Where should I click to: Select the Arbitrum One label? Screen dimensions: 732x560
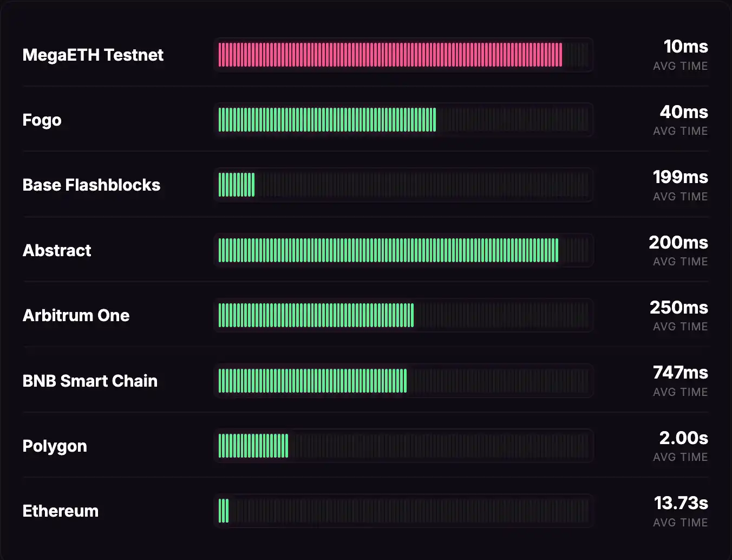(x=76, y=315)
